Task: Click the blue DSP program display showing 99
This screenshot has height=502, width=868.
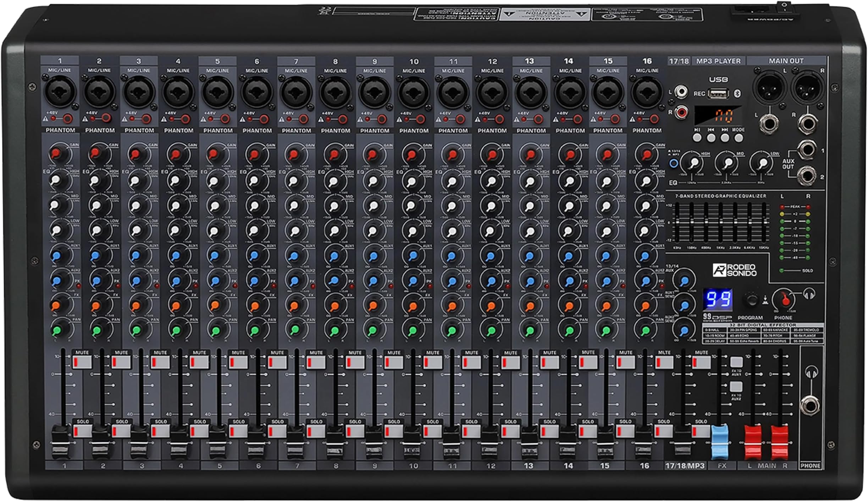Action: tap(718, 299)
